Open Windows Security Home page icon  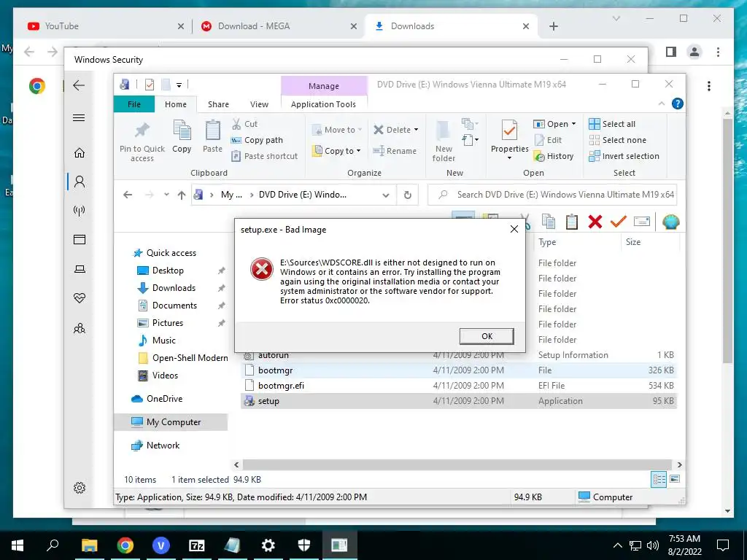80,153
